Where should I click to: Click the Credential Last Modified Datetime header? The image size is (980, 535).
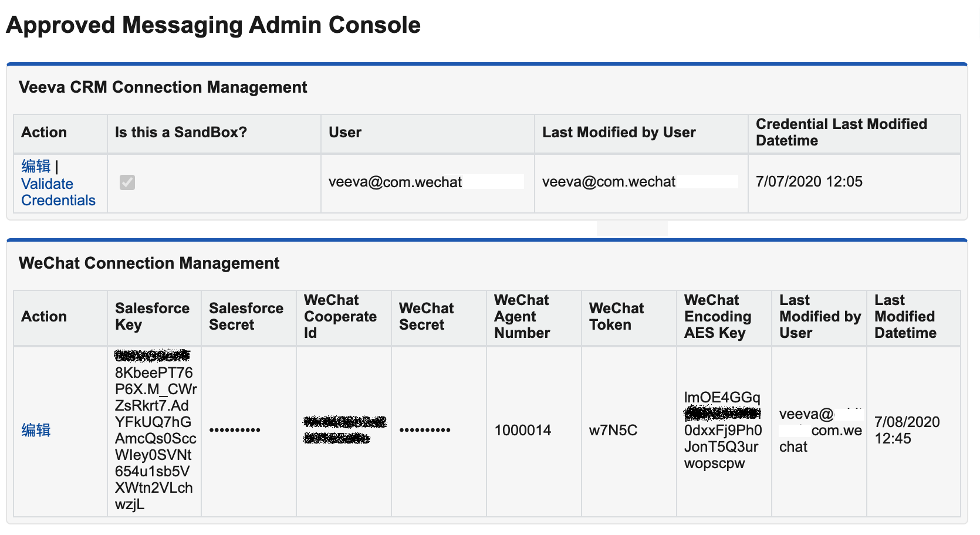pyautogui.click(x=841, y=133)
